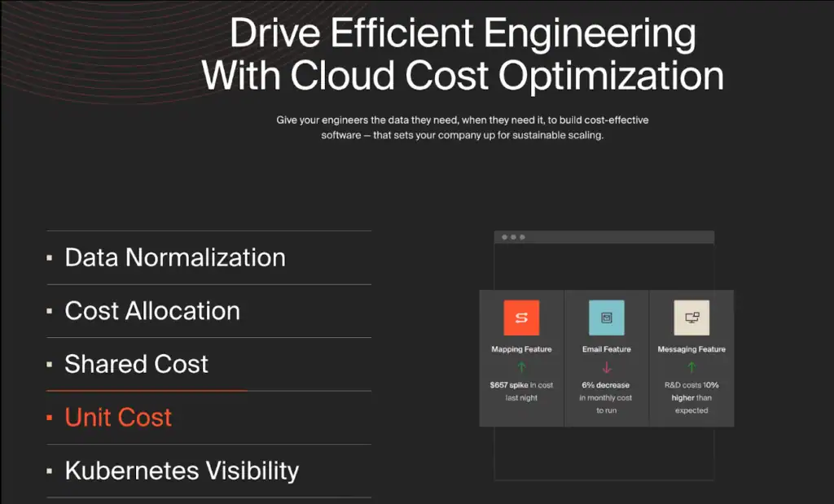Viewport: 834px width, 504px height.
Task: Click the mock window's three-dot title bar
Action: 604,237
